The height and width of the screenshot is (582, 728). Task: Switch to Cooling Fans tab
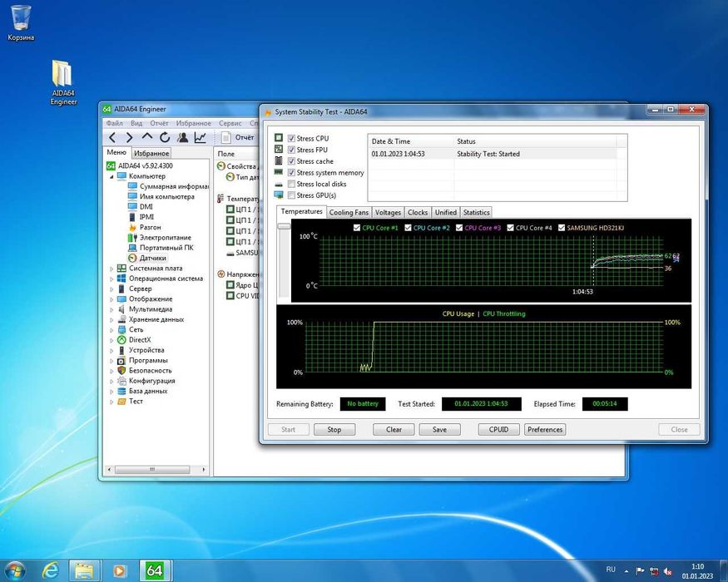349,213
